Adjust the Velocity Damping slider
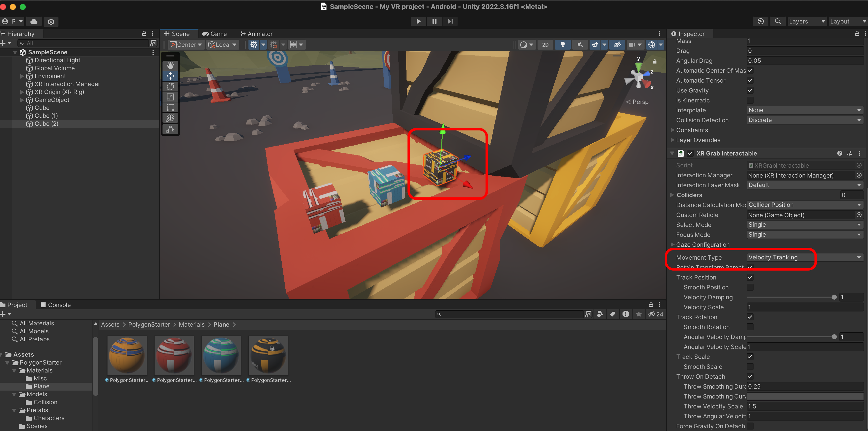This screenshot has width=868, height=431. click(x=834, y=297)
